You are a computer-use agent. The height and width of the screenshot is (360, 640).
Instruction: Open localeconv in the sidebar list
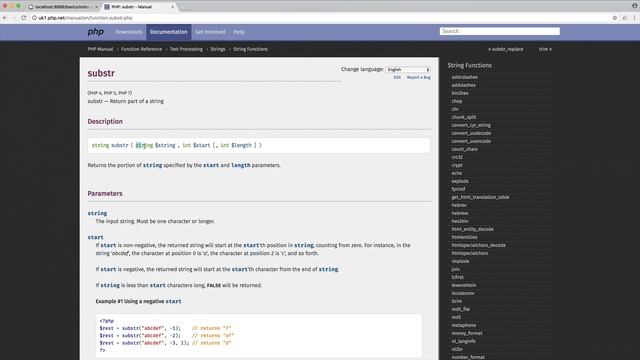463,293
